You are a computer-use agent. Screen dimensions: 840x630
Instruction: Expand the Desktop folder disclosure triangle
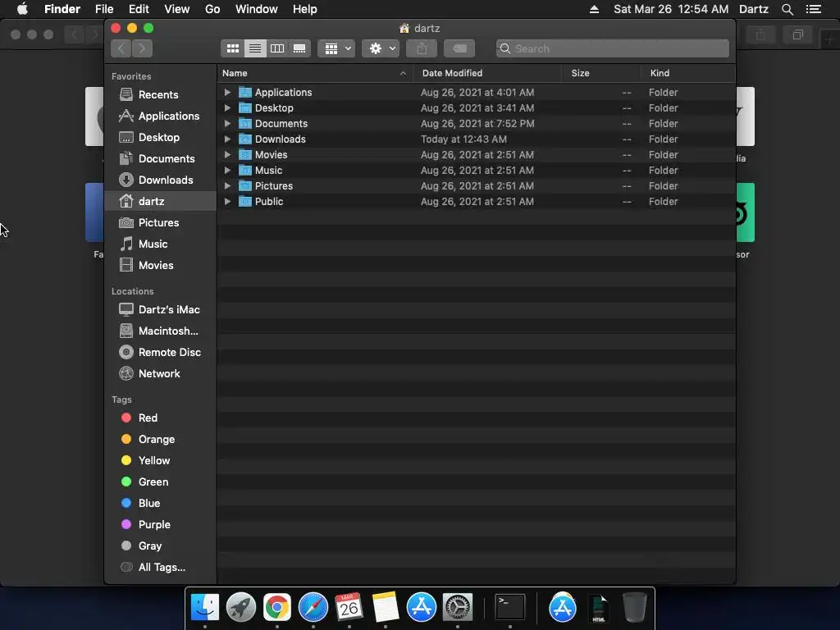[228, 107]
